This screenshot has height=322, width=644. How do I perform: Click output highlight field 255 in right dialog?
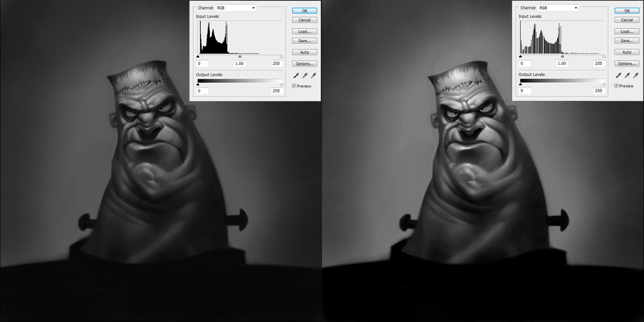point(599,91)
